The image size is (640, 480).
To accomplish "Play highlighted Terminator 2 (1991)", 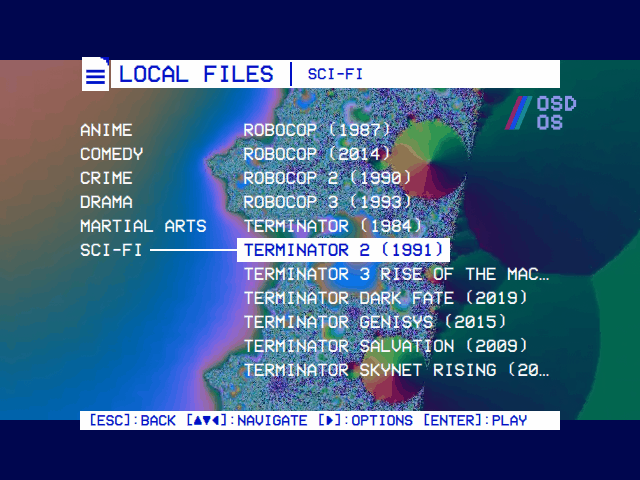I will tap(343, 250).
